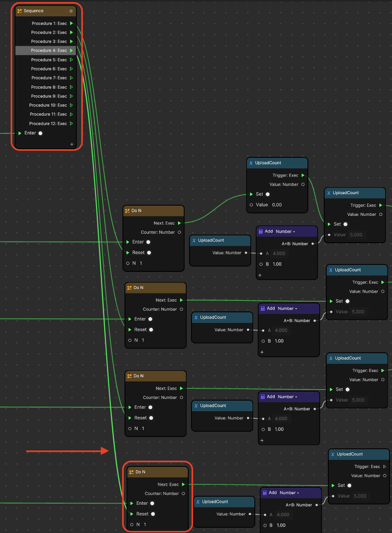Edit the B value 1.00 in topmost Add node

click(x=277, y=264)
